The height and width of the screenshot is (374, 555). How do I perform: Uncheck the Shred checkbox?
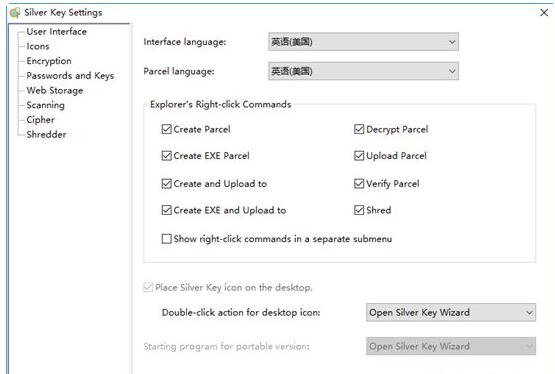(359, 210)
